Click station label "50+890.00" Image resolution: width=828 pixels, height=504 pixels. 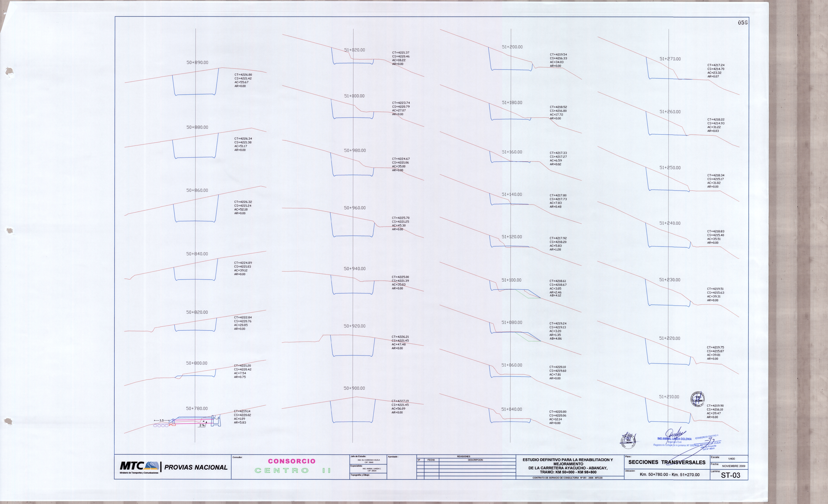(197, 62)
